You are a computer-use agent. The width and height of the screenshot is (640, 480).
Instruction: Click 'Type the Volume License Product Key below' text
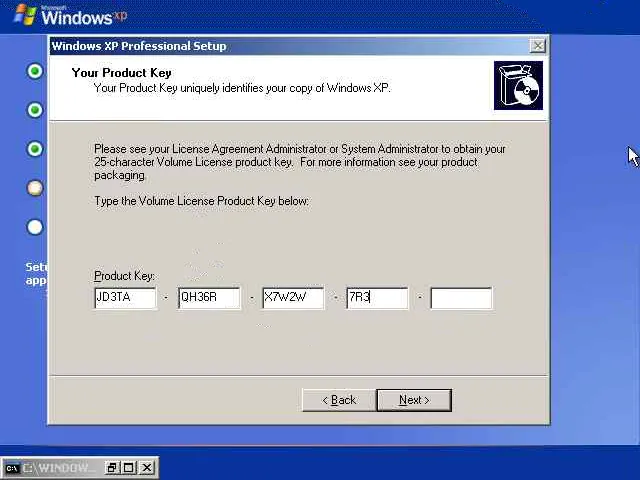(x=201, y=201)
